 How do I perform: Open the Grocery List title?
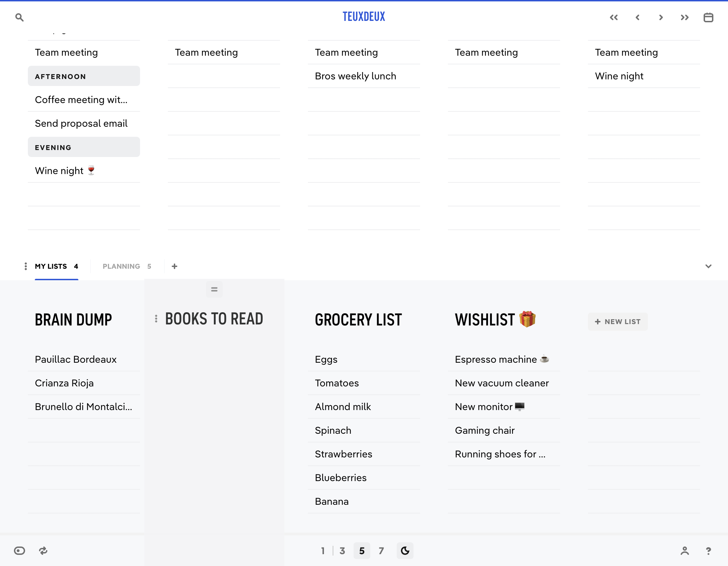[x=358, y=320]
